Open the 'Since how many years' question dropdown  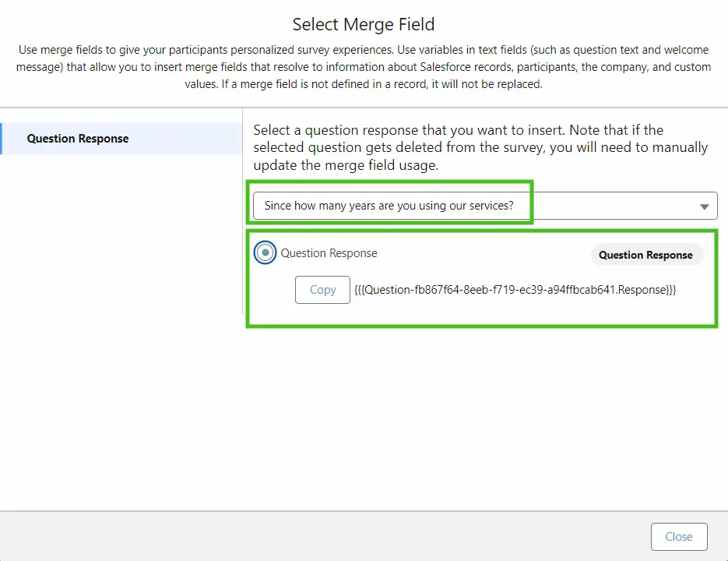pyautogui.click(x=389, y=206)
